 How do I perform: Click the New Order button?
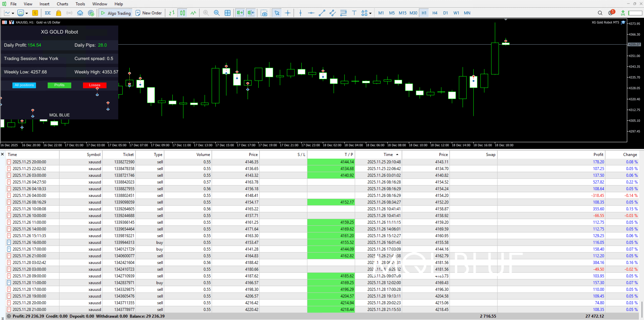click(148, 13)
